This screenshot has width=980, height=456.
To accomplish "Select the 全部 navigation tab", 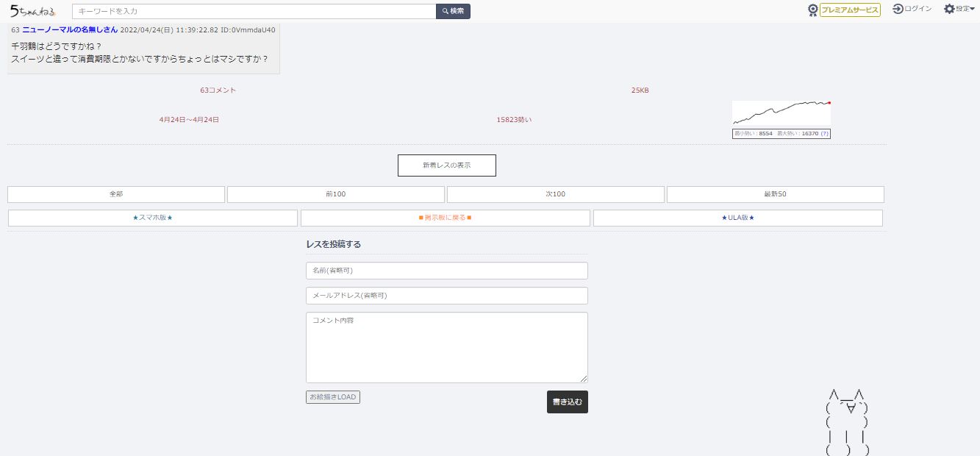I will (116, 194).
